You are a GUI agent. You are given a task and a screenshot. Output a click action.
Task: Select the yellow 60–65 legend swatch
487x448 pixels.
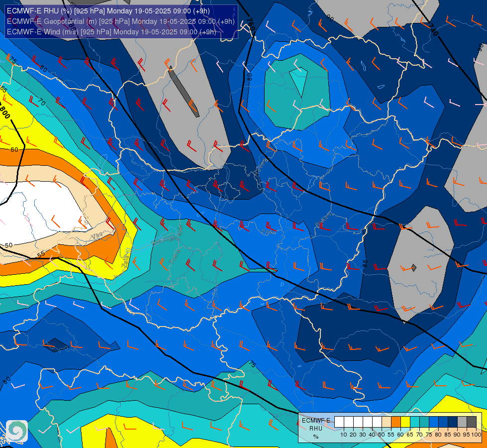coord(405,422)
